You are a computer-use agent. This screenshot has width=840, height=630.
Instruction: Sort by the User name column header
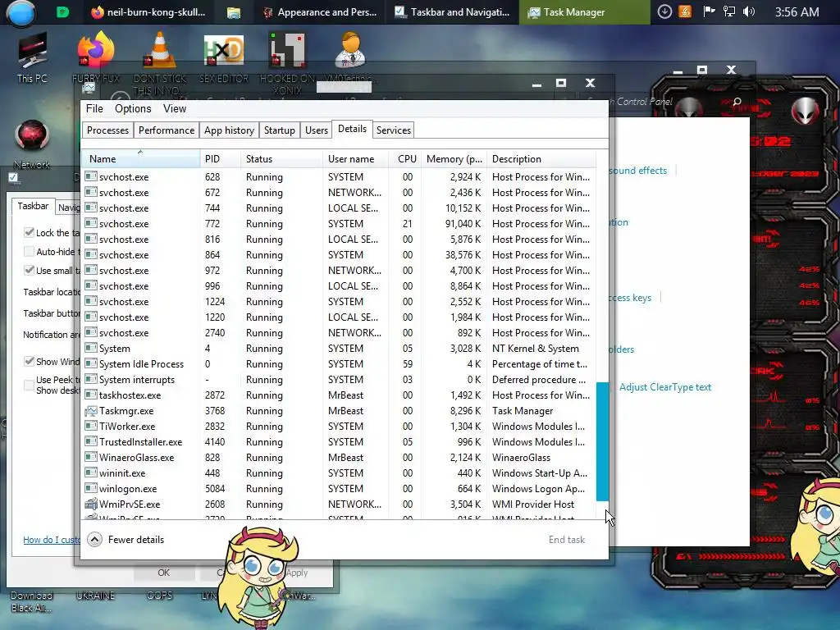pyautogui.click(x=356, y=159)
